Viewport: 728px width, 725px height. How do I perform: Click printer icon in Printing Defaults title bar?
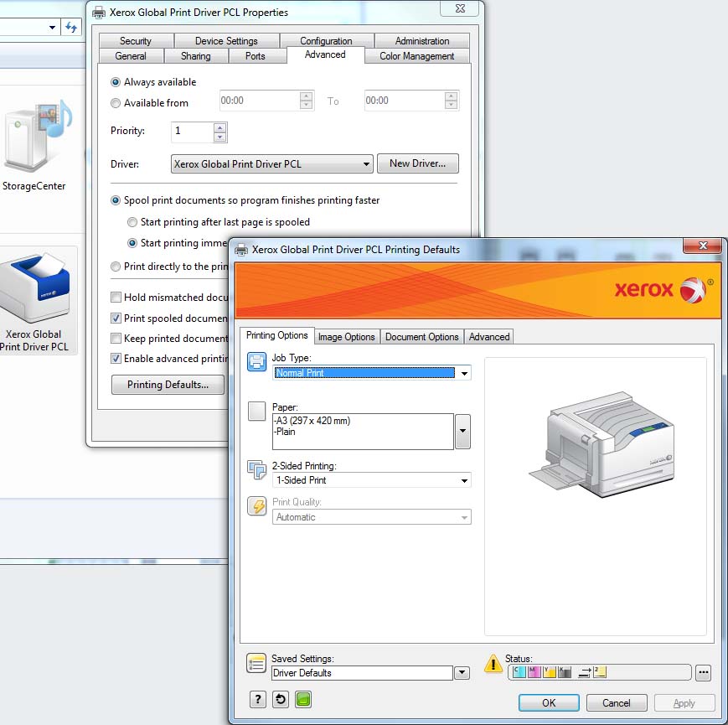pyautogui.click(x=241, y=250)
